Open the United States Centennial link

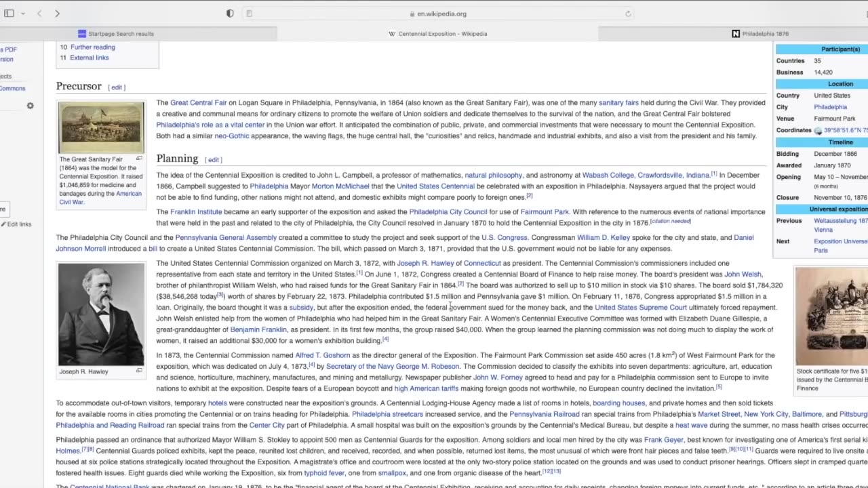[435, 186]
